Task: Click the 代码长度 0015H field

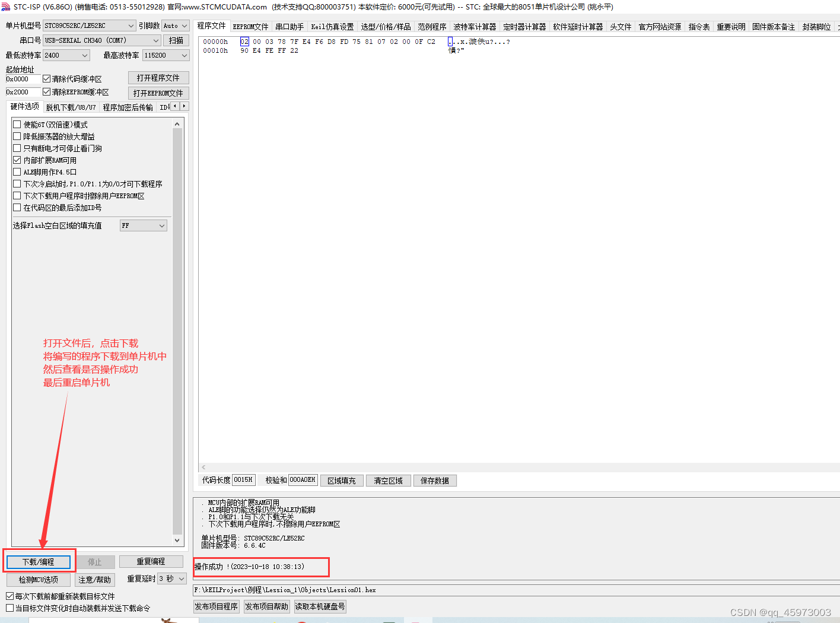Action: pos(243,479)
